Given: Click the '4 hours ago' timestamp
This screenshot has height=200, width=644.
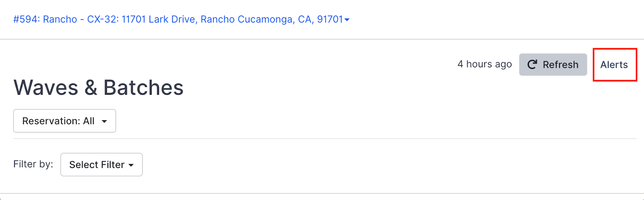Looking at the screenshot, I should pyautogui.click(x=485, y=64).
